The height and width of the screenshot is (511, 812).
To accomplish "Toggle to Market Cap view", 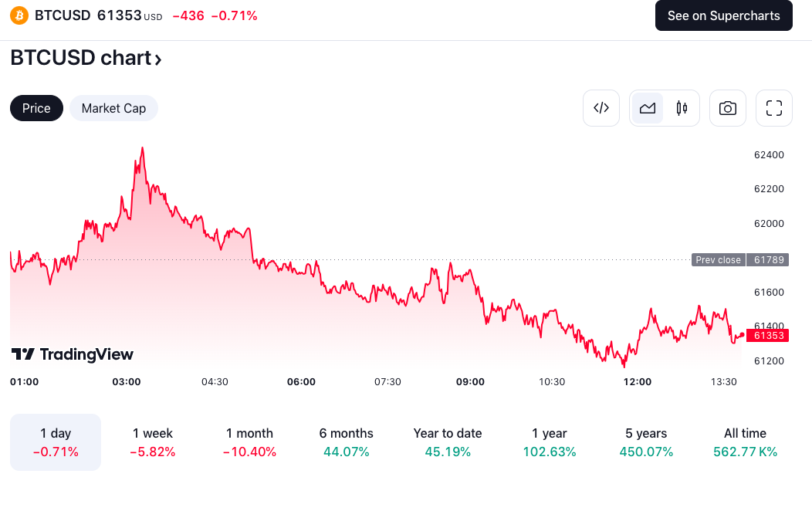I will [113, 108].
